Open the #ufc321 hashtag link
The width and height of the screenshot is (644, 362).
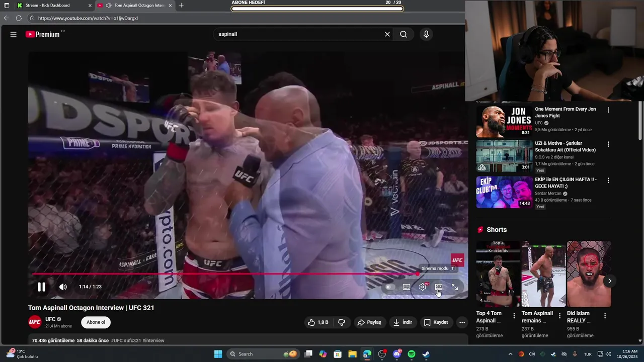[x=132, y=341]
